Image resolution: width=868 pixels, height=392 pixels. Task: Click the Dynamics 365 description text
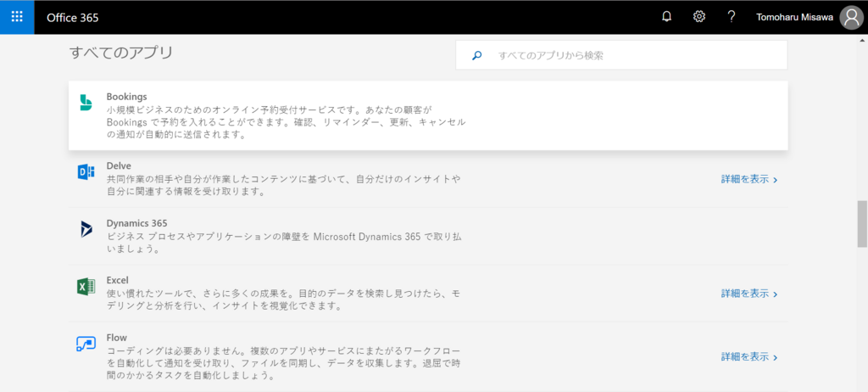coord(284,243)
